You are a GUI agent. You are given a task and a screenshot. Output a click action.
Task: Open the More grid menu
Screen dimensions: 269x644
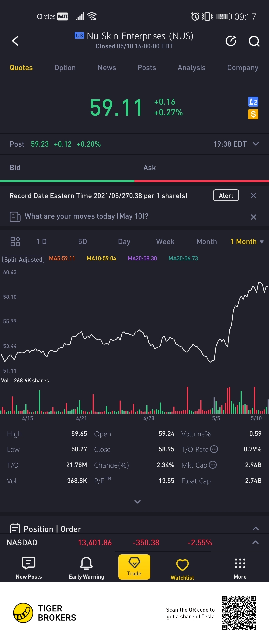[x=240, y=568]
